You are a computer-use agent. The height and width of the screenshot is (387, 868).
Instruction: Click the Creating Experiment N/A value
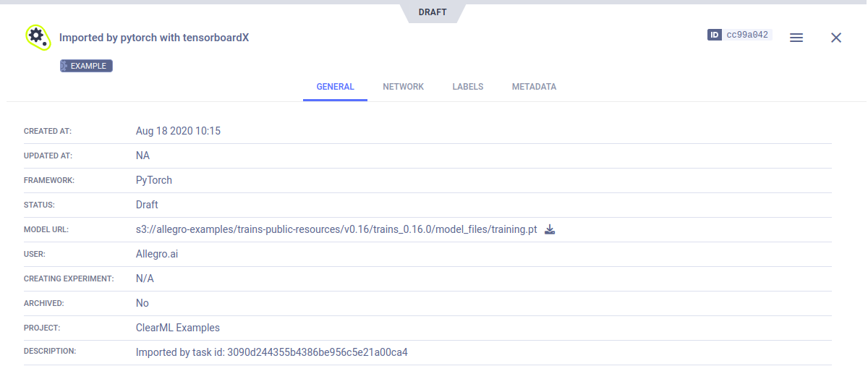(x=145, y=278)
